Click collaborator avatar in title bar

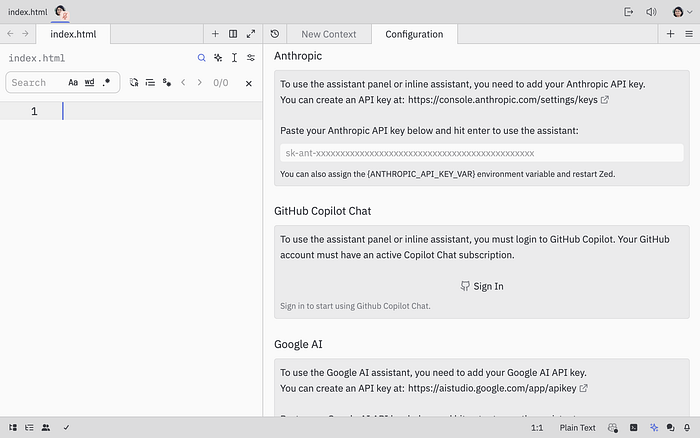[60, 12]
